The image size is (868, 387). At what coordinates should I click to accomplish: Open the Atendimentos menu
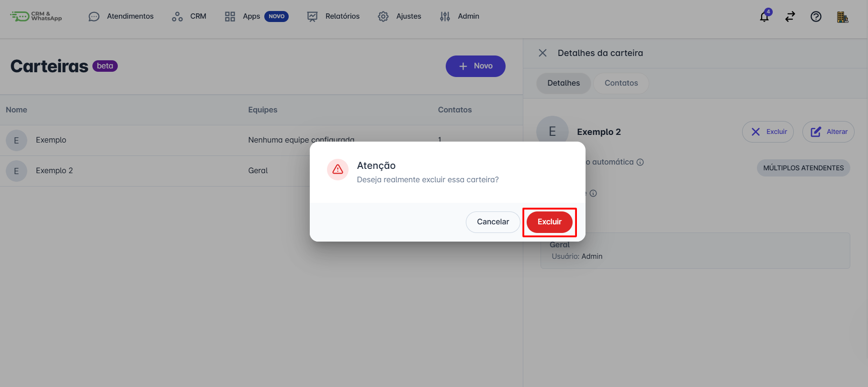click(121, 16)
